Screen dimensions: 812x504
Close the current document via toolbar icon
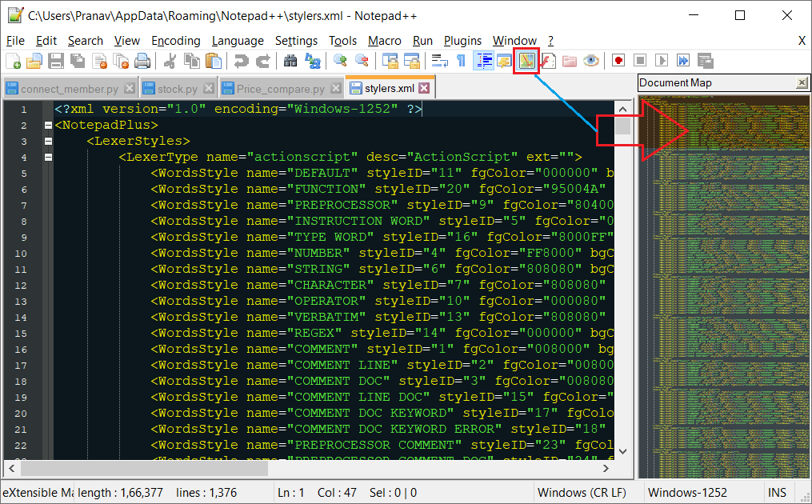pyautogui.click(x=99, y=61)
